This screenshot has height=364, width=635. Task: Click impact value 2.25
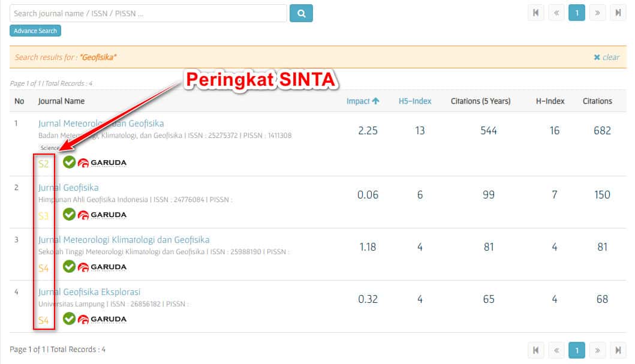(368, 131)
